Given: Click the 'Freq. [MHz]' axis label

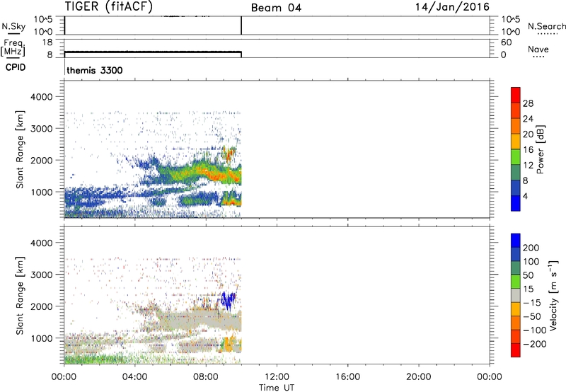Looking at the screenshot, I should click(13, 47).
